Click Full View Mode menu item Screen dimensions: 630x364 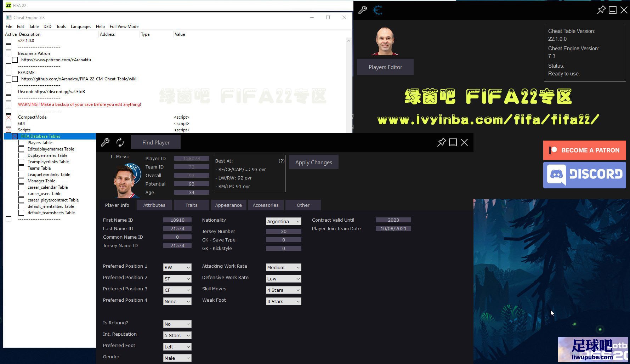click(124, 27)
